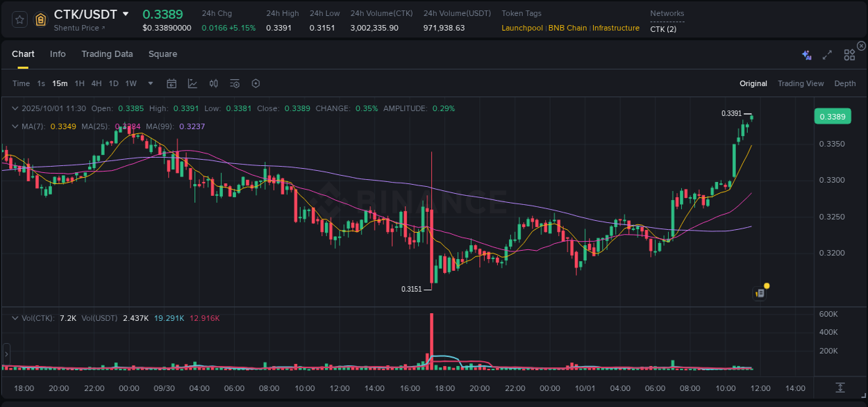Click the fullscreen expand icon
Image resolution: width=868 pixels, height=407 pixels.
click(x=827, y=54)
